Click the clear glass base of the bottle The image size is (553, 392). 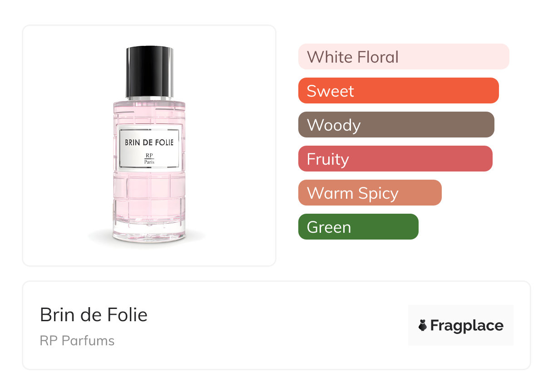149,234
